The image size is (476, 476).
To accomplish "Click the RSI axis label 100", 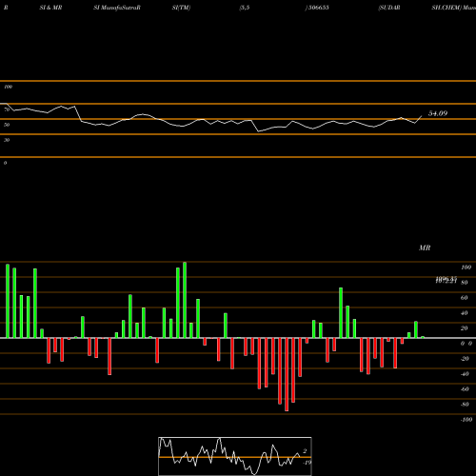I will click(8, 87).
